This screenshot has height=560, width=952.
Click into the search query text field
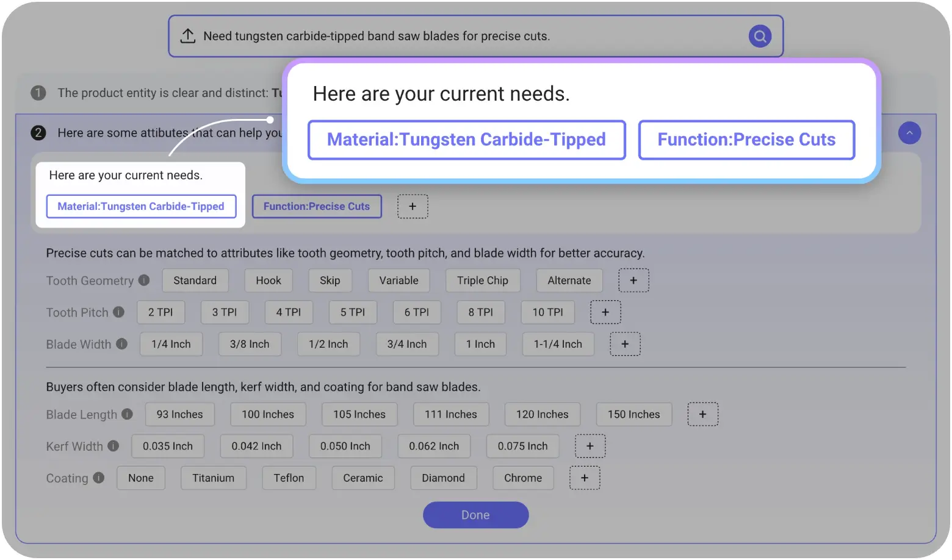pos(464,36)
